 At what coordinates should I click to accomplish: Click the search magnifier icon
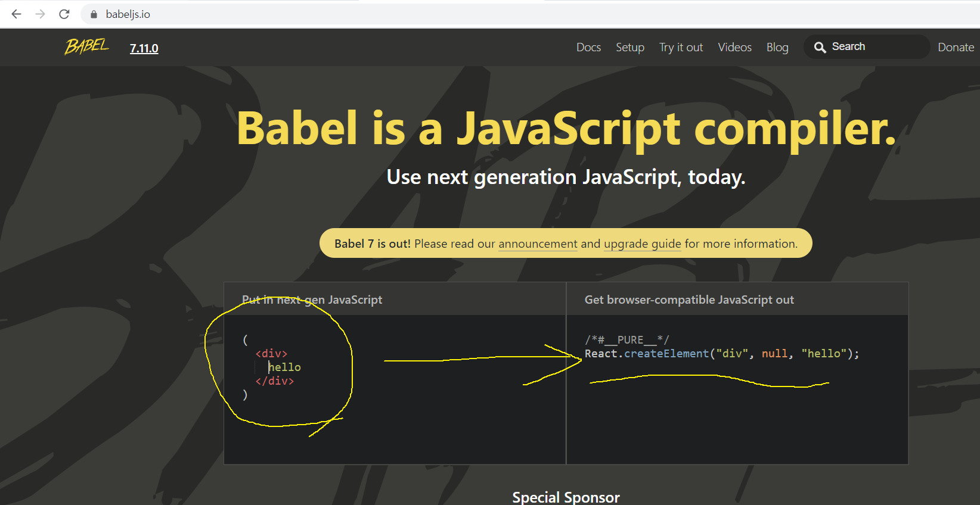point(820,47)
